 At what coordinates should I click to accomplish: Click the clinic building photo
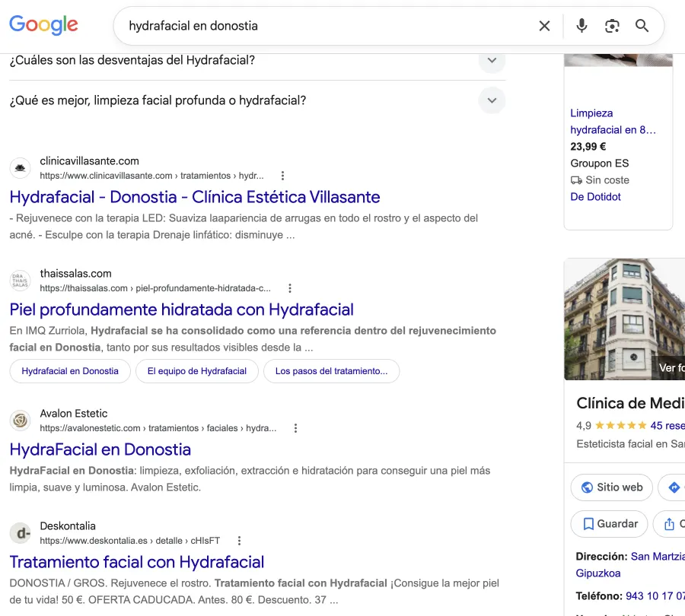pyautogui.click(x=625, y=319)
